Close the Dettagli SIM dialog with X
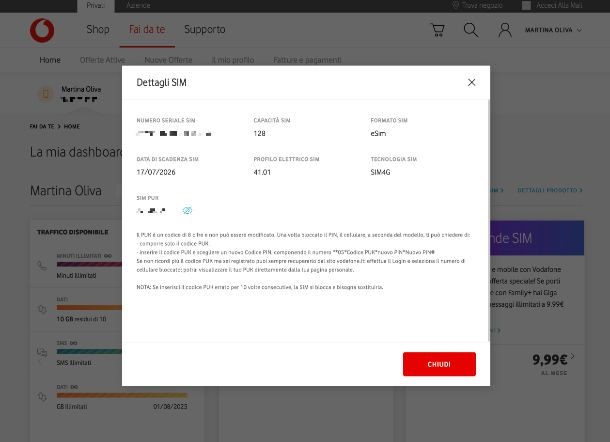This screenshot has width=610, height=442. (472, 82)
